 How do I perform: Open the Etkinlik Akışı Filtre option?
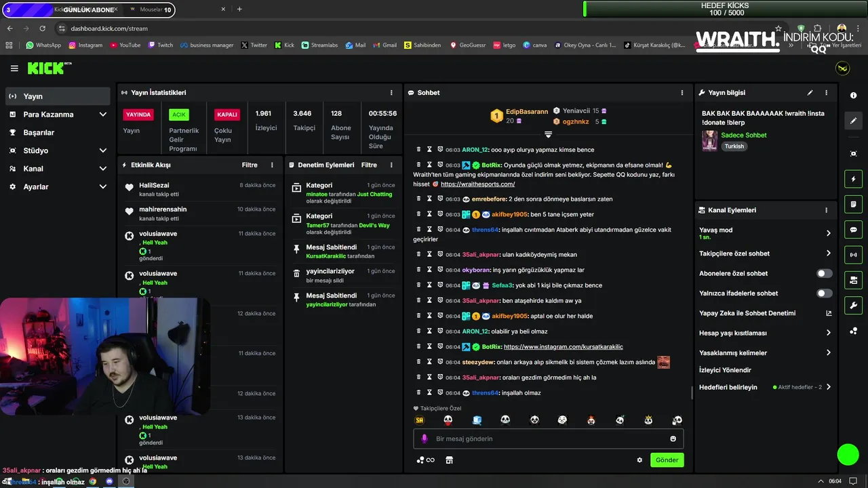click(250, 165)
